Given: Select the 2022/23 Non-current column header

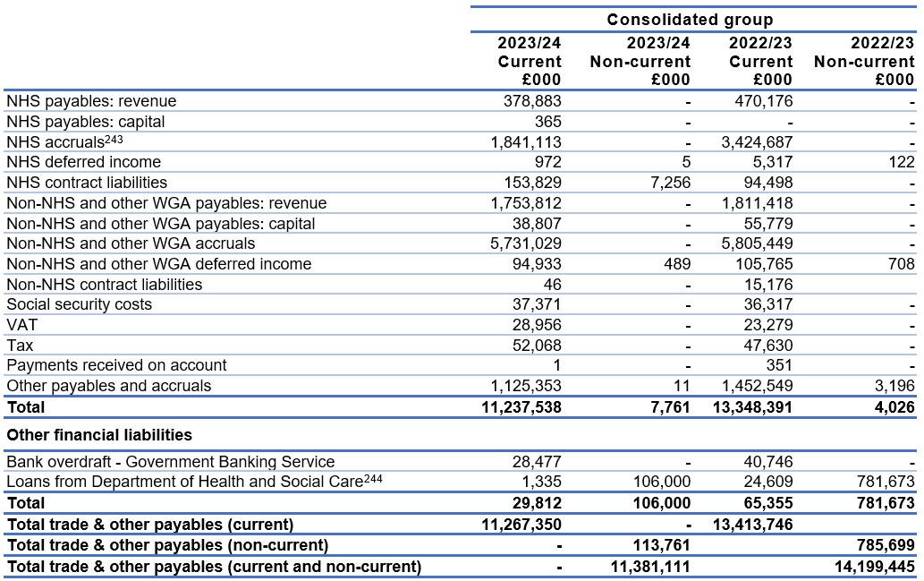Looking at the screenshot, I should [864, 61].
